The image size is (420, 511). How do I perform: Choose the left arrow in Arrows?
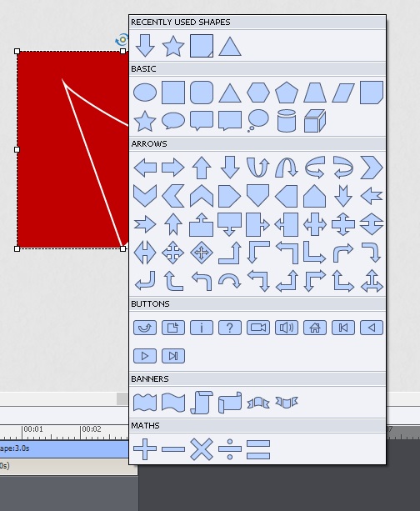tap(145, 168)
